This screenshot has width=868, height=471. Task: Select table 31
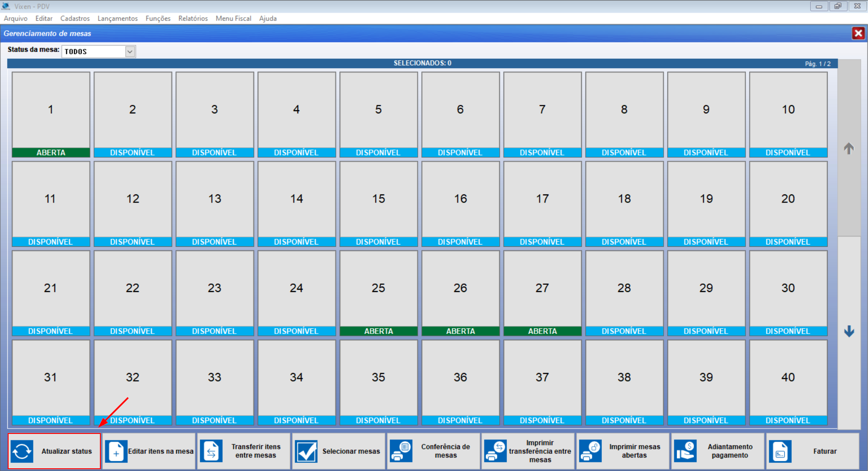(x=51, y=382)
